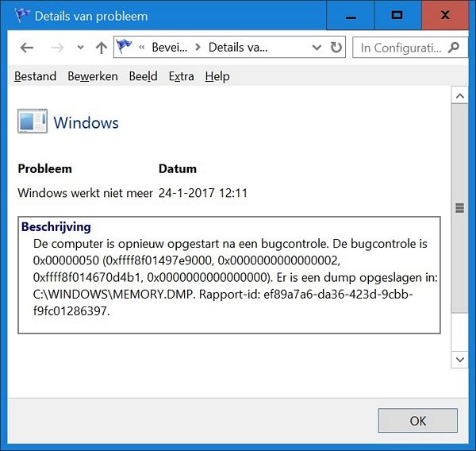The height and width of the screenshot is (451, 476).
Task: Expand the arrow after 'Bevei...' breadcrumb
Action: point(198,48)
